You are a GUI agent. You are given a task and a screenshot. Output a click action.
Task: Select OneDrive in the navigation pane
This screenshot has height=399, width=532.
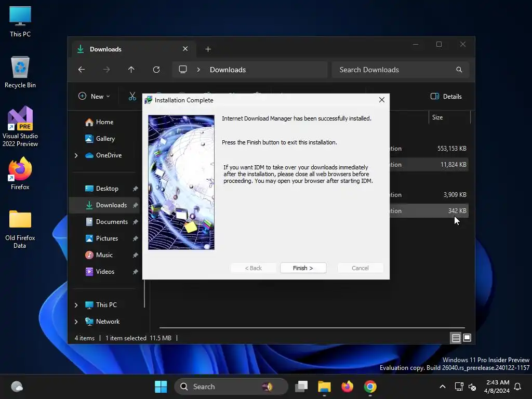pos(109,155)
